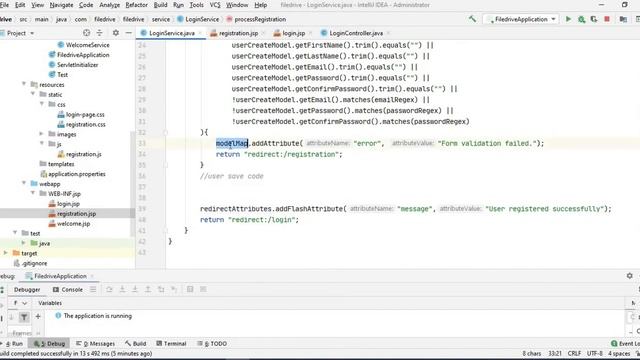Select FiledriveApplication class in project tree
Viewport: 640px width, 360px height.
(x=83, y=55)
